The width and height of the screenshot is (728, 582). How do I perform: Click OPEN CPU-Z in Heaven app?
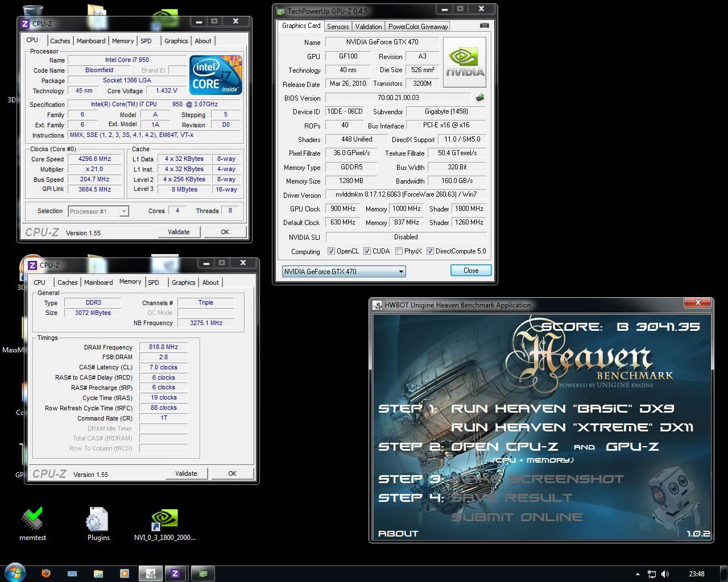pyautogui.click(x=504, y=447)
